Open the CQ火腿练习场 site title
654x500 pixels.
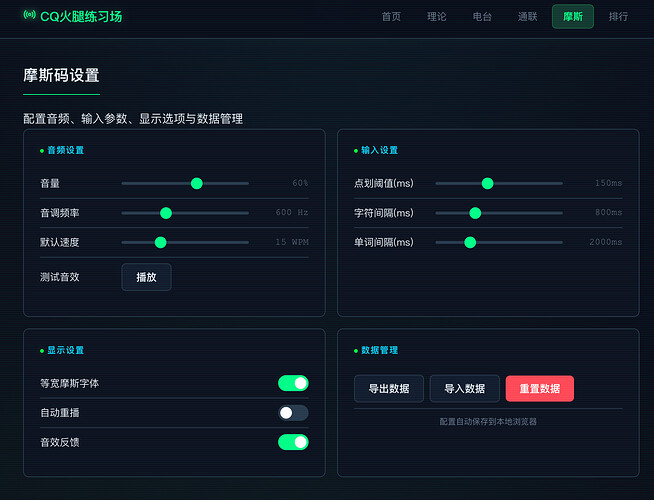(81, 17)
